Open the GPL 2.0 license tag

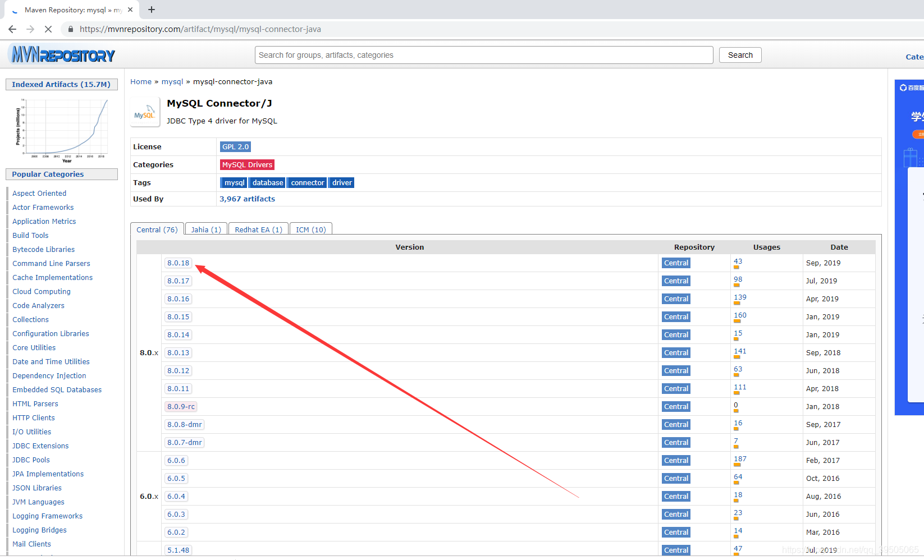coord(235,146)
